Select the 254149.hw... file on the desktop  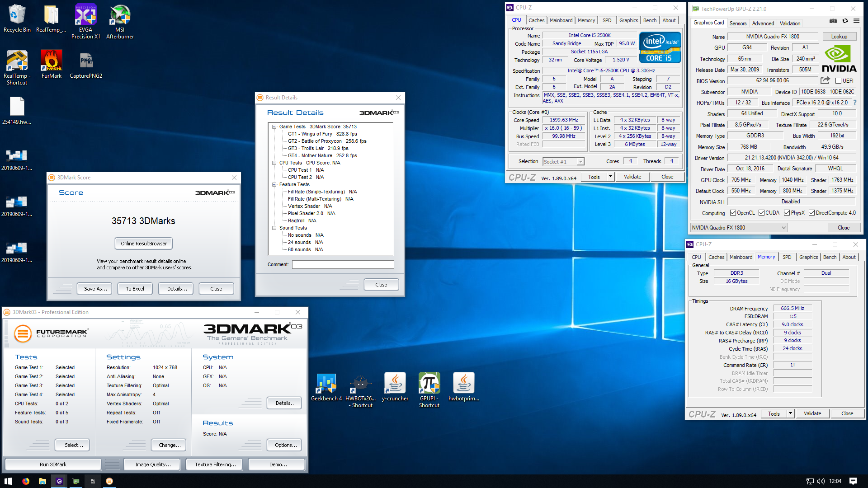(17, 110)
